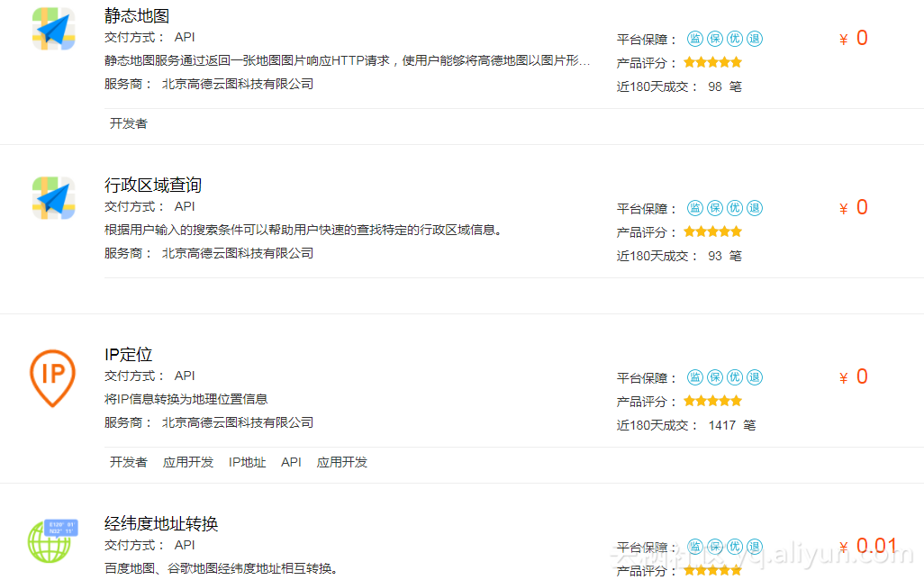
Task: Click the 优 badge in 静态地图 row
Action: 735,39
